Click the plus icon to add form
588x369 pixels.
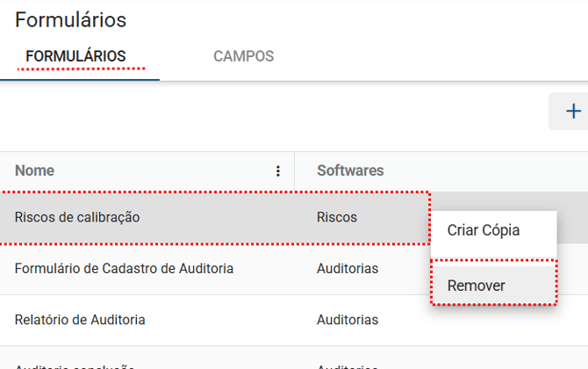(573, 112)
